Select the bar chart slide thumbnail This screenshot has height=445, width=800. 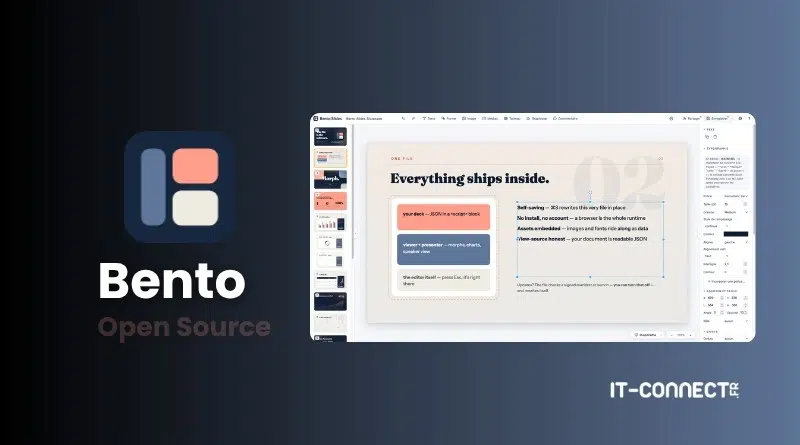pyautogui.click(x=330, y=222)
